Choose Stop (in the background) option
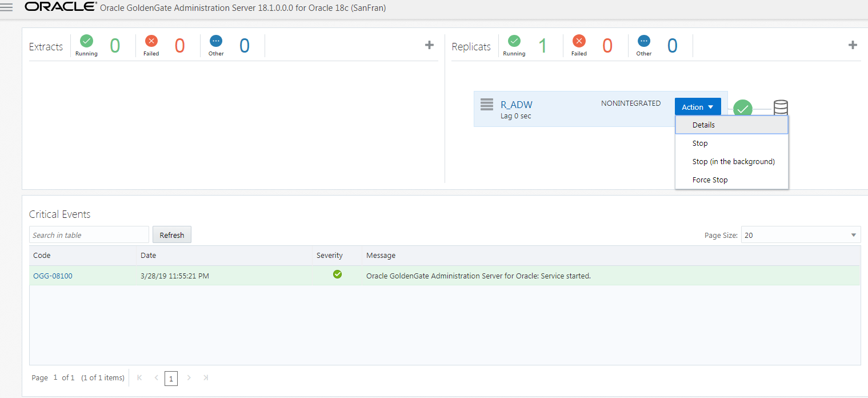The width and height of the screenshot is (868, 398). pyautogui.click(x=731, y=161)
